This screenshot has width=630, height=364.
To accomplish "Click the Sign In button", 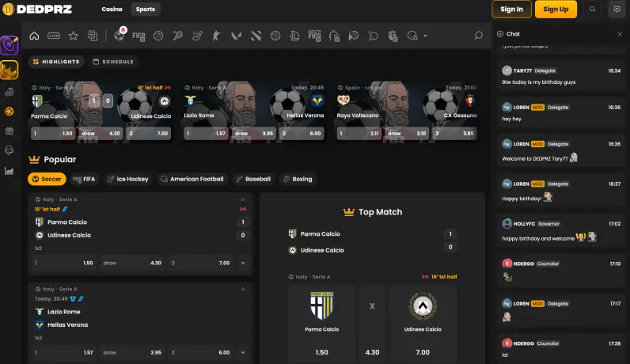I will click(511, 9).
